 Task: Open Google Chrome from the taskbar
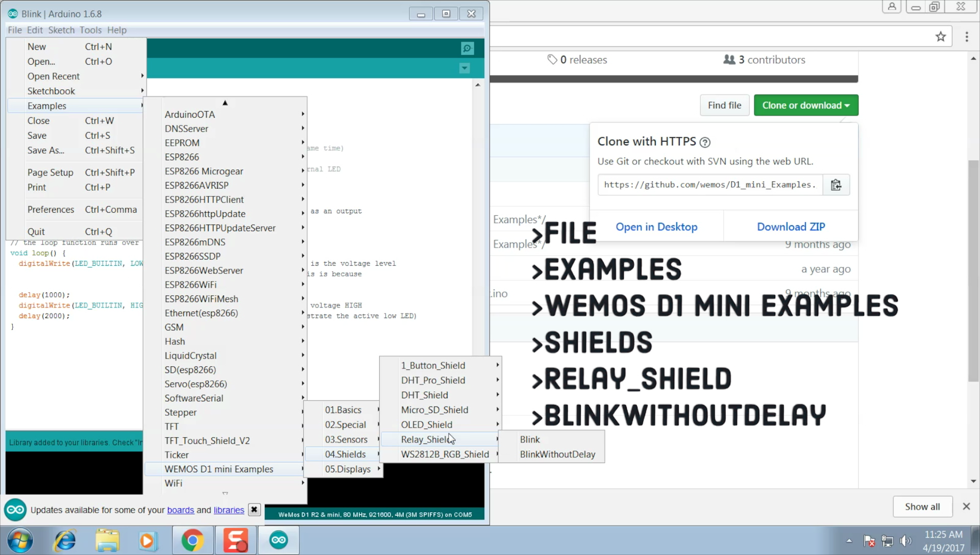tap(192, 540)
